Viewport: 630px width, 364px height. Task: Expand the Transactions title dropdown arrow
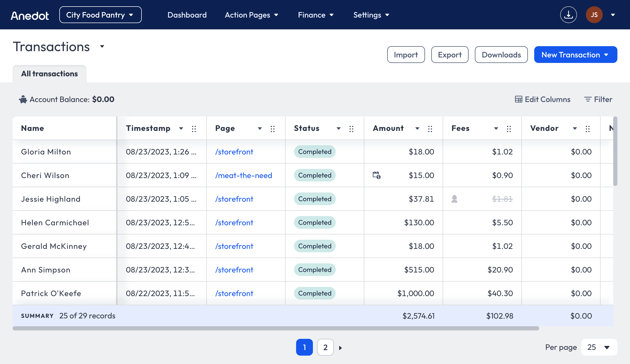click(x=102, y=47)
